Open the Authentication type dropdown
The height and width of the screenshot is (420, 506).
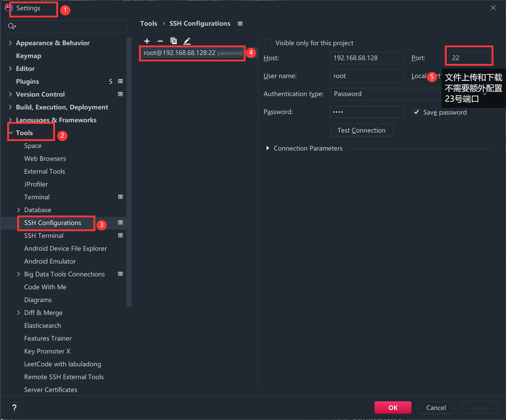pyautogui.click(x=385, y=94)
